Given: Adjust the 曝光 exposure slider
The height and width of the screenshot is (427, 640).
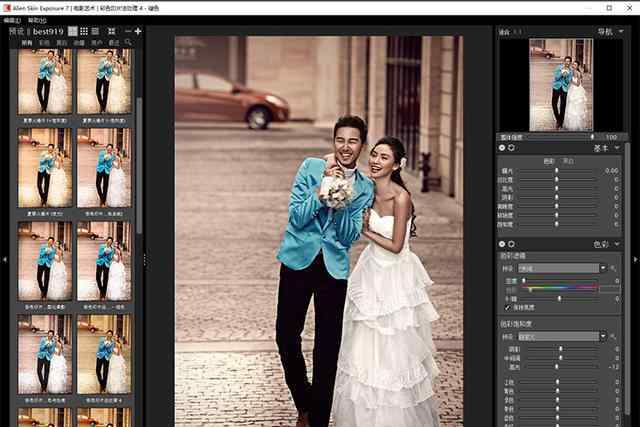Looking at the screenshot, I should [557, 172].
